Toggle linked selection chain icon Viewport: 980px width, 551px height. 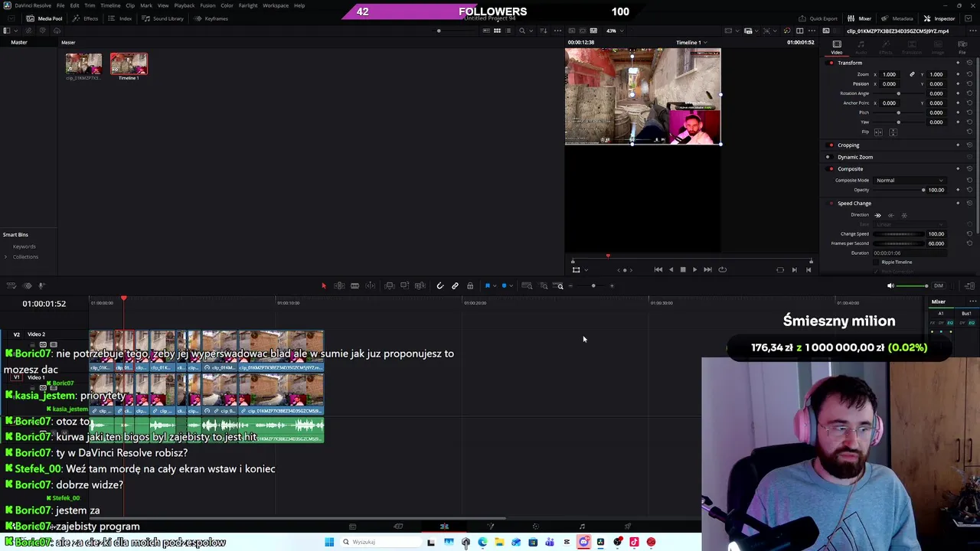click(455, 285)
